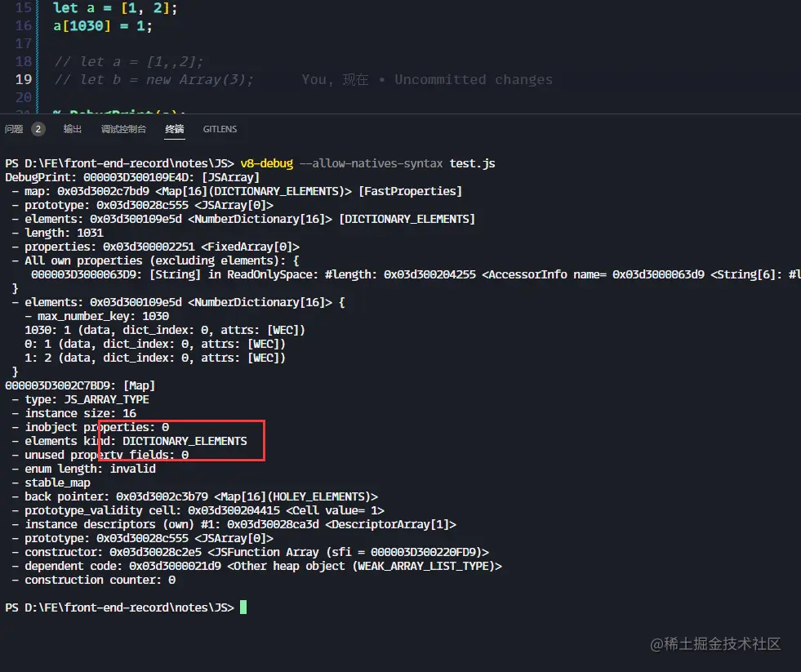
Task: Click terminal line '- length: 1031'
Action: pyautogui.click(x=57, y=233)
